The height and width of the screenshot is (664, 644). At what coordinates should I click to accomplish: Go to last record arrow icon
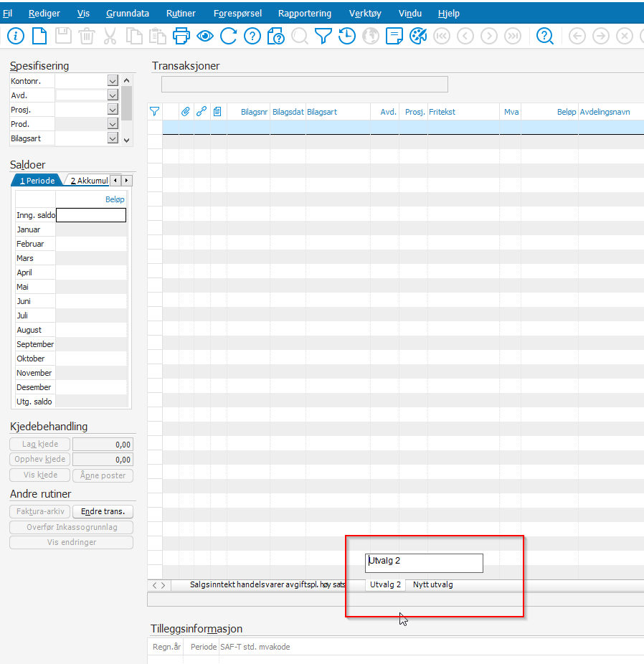tap(513, 36)
